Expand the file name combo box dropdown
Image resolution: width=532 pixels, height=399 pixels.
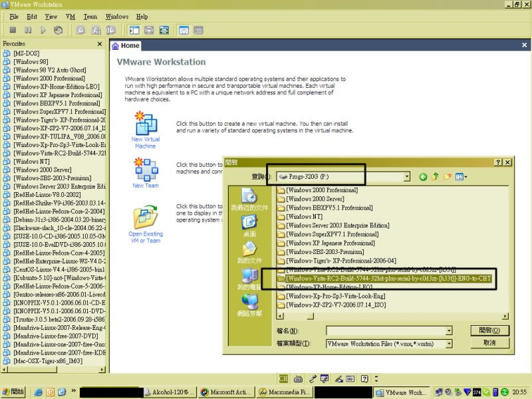(449, 331)
